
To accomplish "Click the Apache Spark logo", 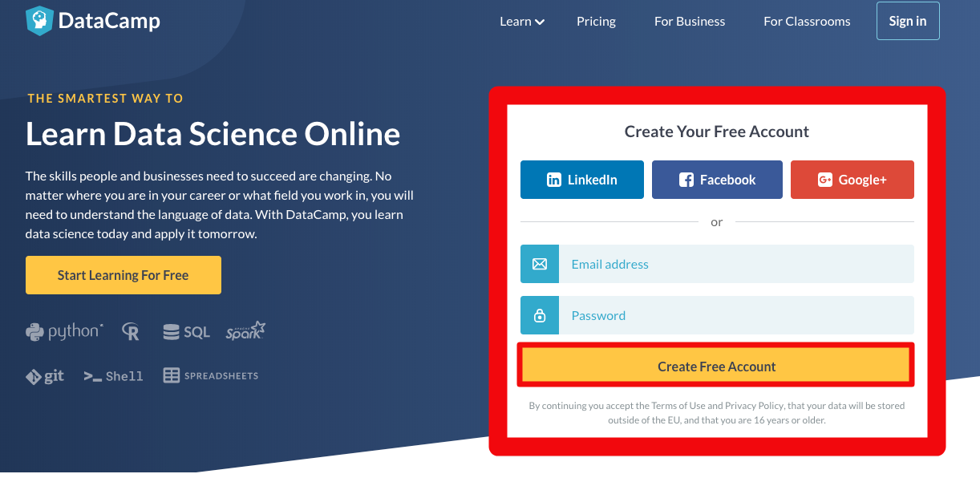I will 245,331.
